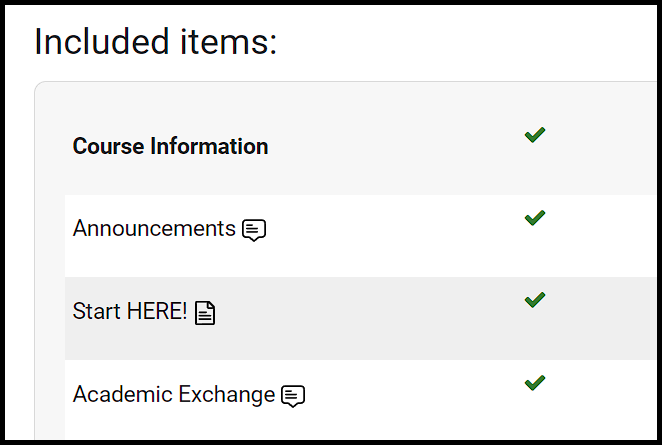This screenshot has width=662, height=445.
Task: Click the discussion icon beside Academic Exchange
Action: coord(293,396)
